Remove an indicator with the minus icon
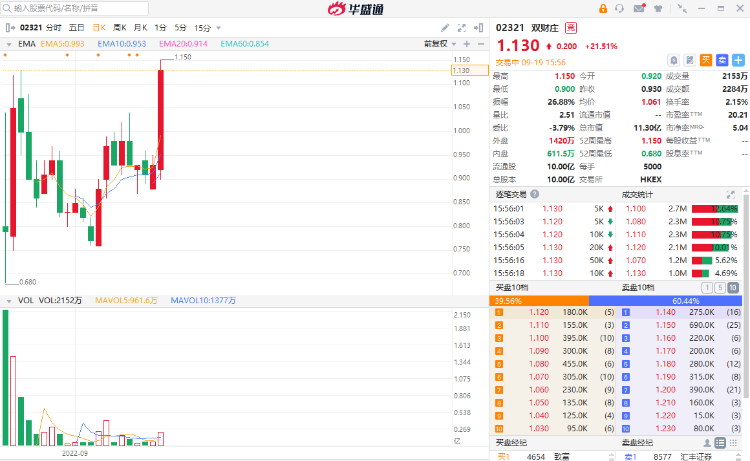 coord(481,44)
